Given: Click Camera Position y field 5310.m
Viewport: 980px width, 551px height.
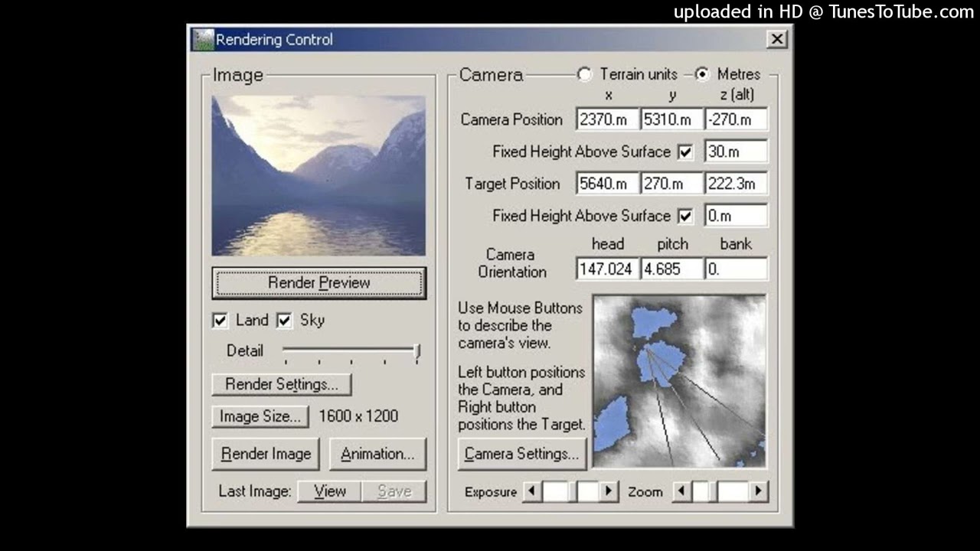Looking at the screenshot, I should 671,119.
